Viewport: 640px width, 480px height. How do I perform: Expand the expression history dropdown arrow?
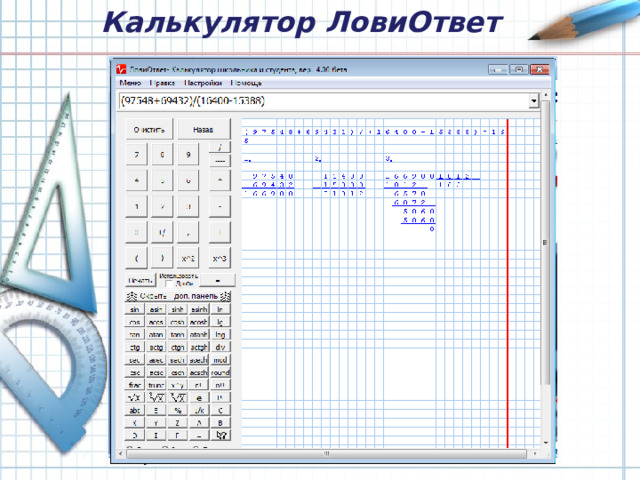point(533,101)
